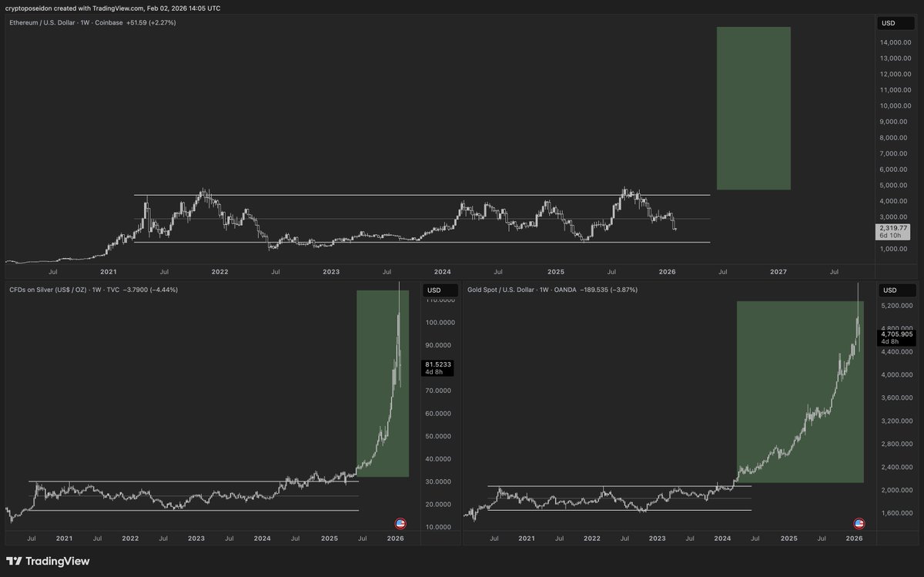Select the green projection box on the Ethereum chart
This screenshot has height=577, width=924.
(752, 108)
